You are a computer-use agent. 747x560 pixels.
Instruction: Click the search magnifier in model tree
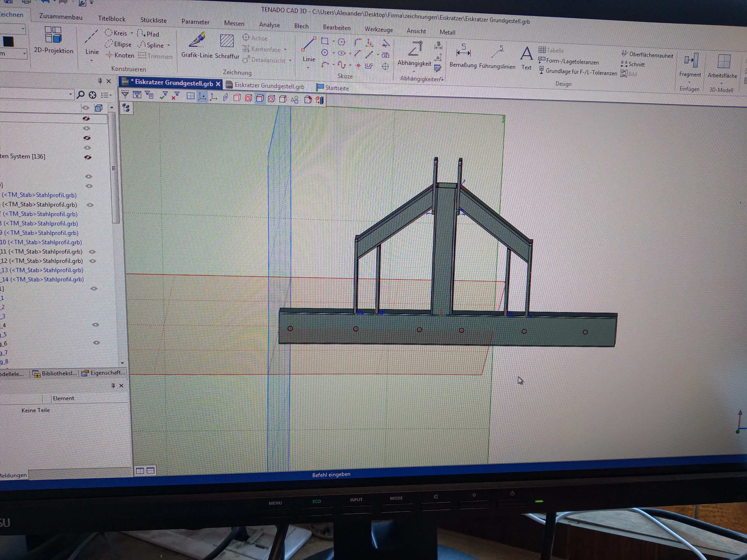[x=80, y=94]
